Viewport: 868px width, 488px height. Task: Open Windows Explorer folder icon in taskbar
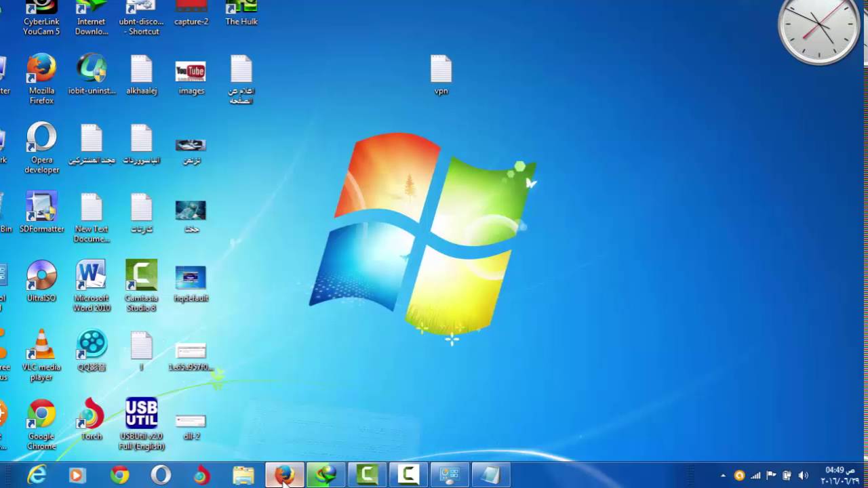point(243,475)
